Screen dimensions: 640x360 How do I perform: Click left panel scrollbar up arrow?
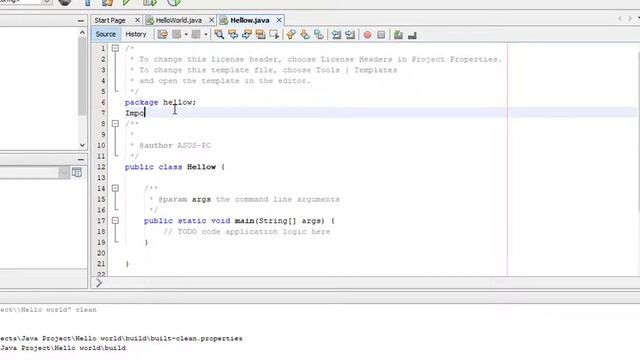[82, 32]
